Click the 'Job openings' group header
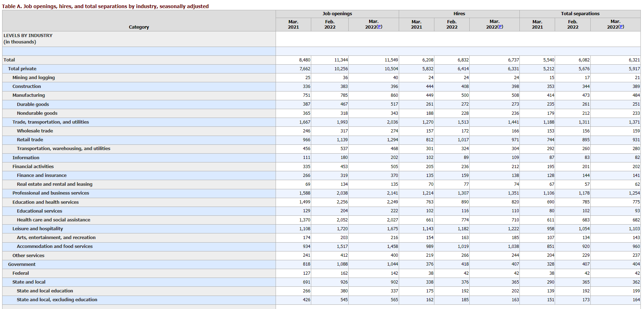The image size is (644, 309). pyautogui.click(x=337, y=14)
